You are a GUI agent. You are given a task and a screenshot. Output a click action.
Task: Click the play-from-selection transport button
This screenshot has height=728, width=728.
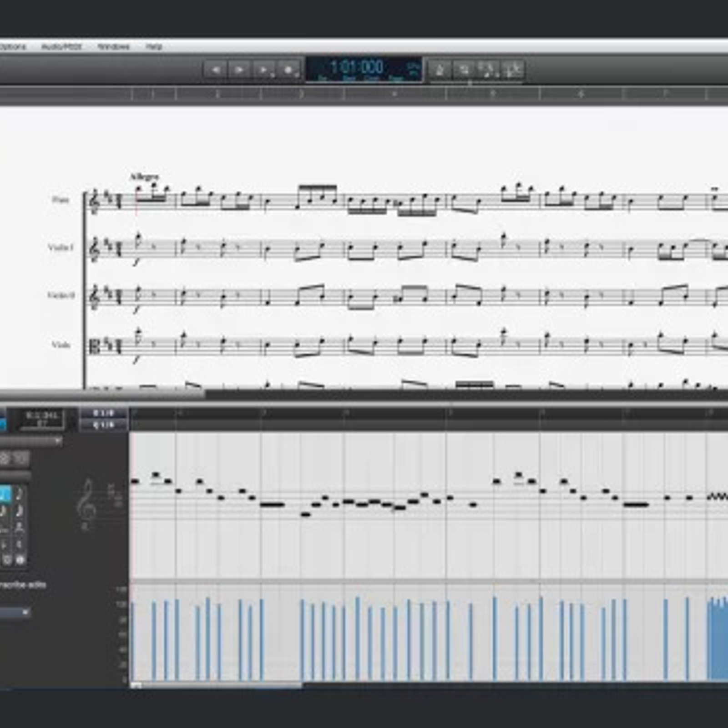tap(264, 70)
